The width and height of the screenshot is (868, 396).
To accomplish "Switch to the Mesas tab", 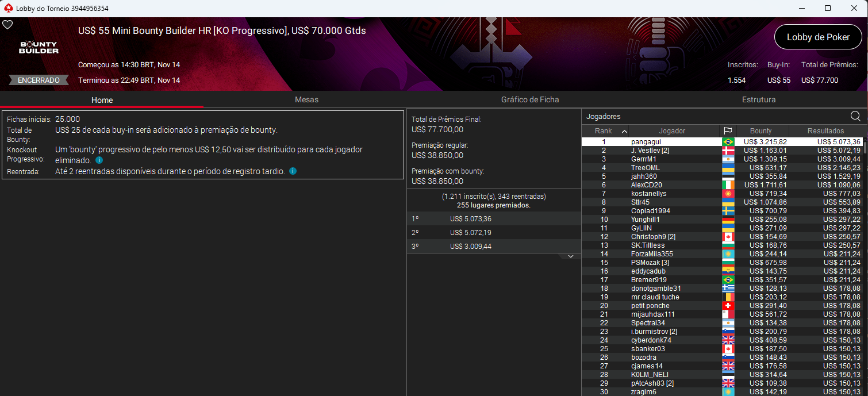I will [306, 99].
